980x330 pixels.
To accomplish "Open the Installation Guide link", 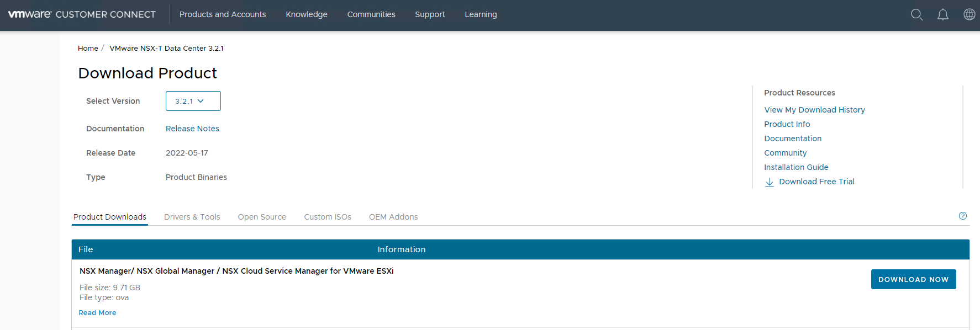I will pyautogui.click(x=796, y=167).
